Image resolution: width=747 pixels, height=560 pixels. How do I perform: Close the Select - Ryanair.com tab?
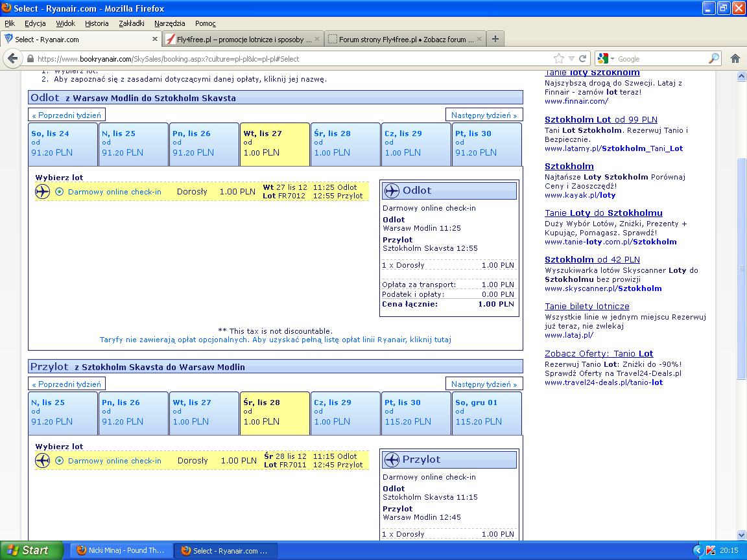pyautogui.click(x=154, y=39)
